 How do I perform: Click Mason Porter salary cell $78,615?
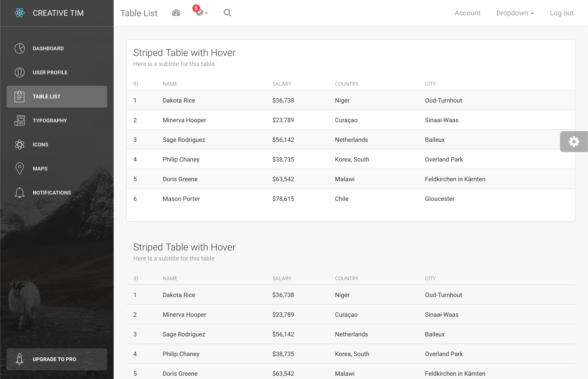(x=283, y=198)
